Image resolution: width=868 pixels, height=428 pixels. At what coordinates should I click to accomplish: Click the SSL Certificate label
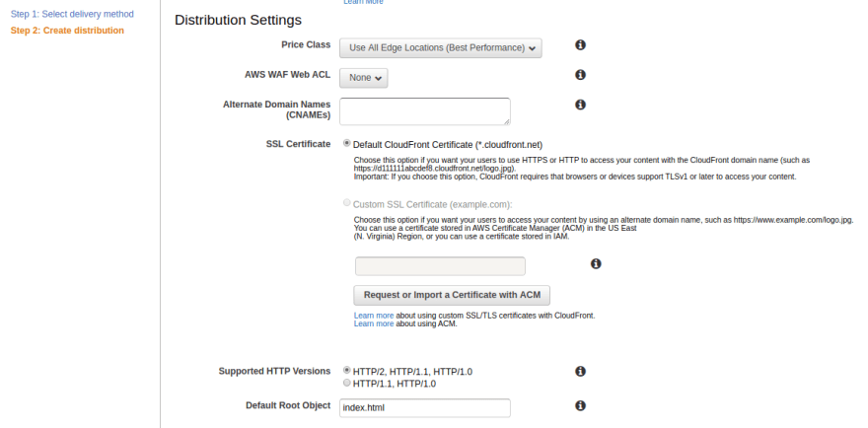[298, 144]
